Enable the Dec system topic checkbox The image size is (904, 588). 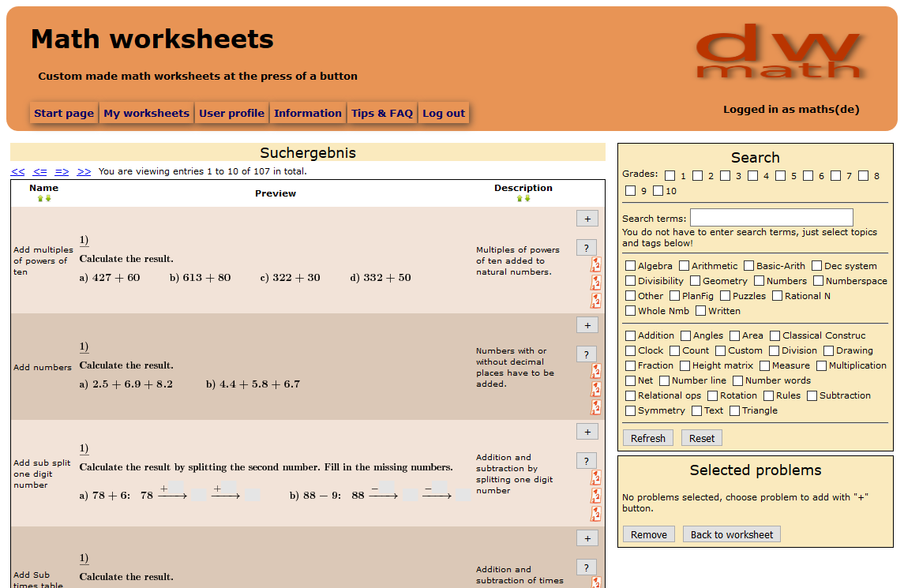(817, 266)
